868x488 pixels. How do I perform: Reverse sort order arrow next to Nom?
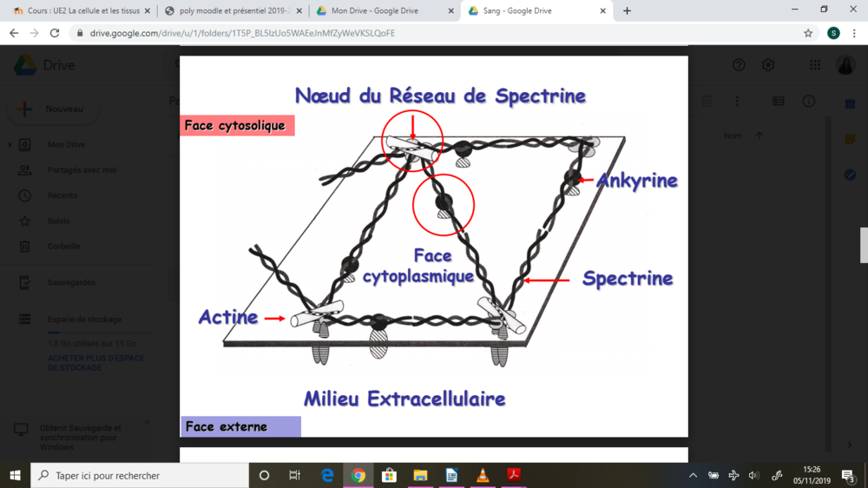[759, 135]
